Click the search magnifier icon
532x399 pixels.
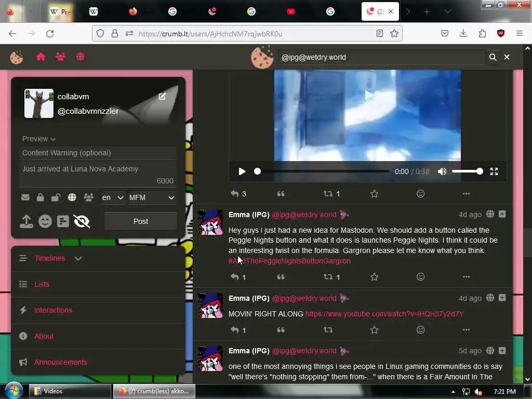pos(493,57)
